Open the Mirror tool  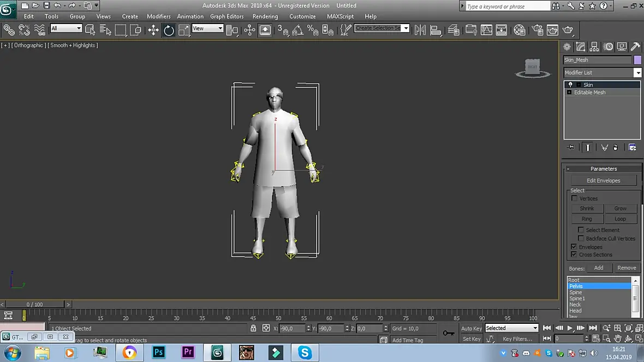(420, 30)
